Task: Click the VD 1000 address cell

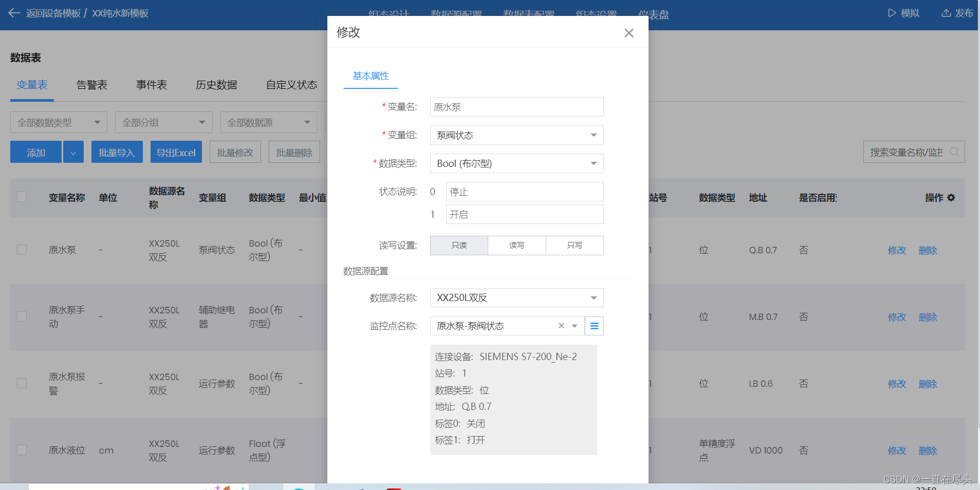Action: pyautogui.click(x=766, y=451)
